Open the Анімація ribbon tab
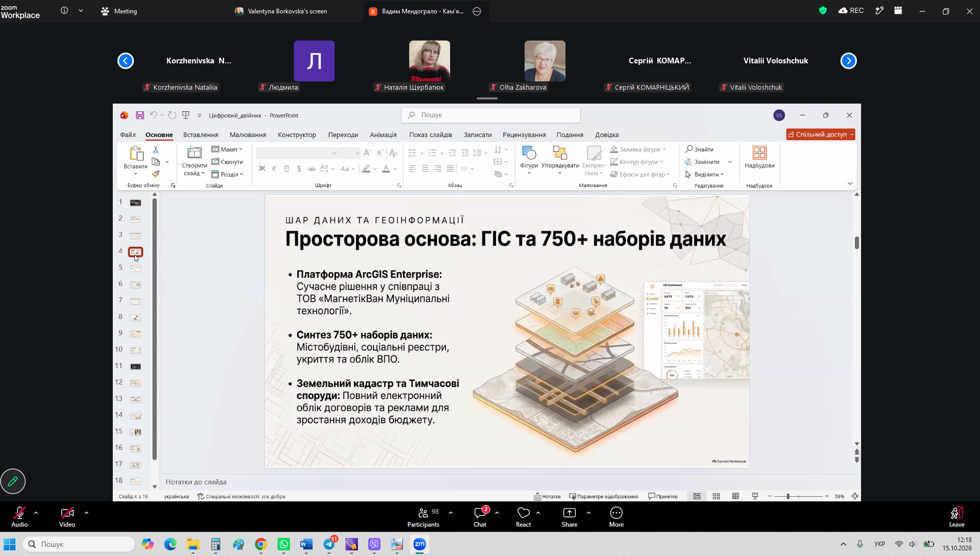980x556 pixels. (383, 134)
